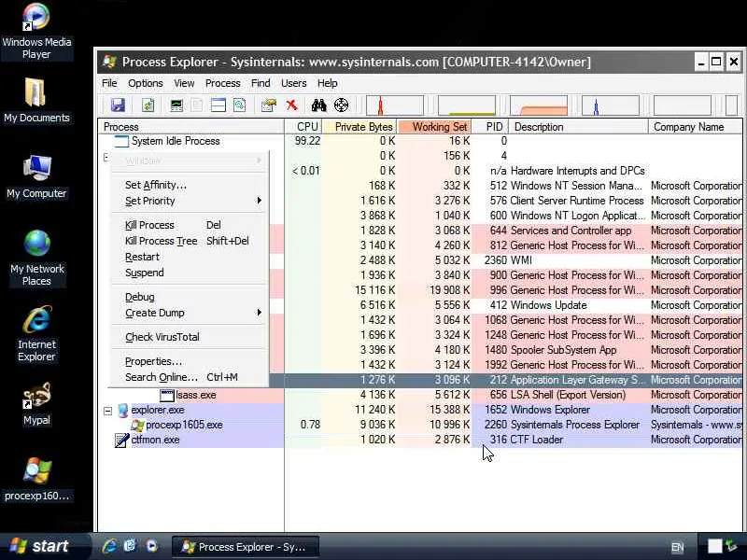Choose Suspend from context menu
This screenshot has width=747, height=560.
[190, 273]
